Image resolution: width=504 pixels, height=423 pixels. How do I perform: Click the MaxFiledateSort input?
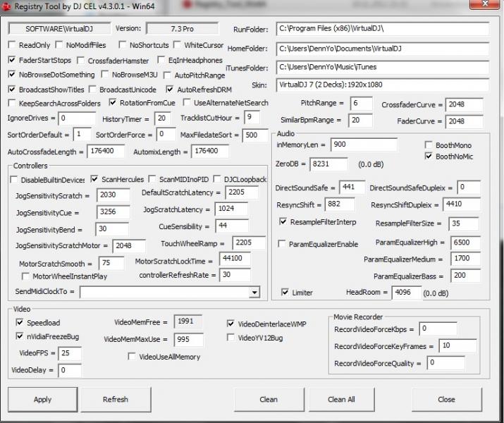pyautogui.click(x=255, y=135)
